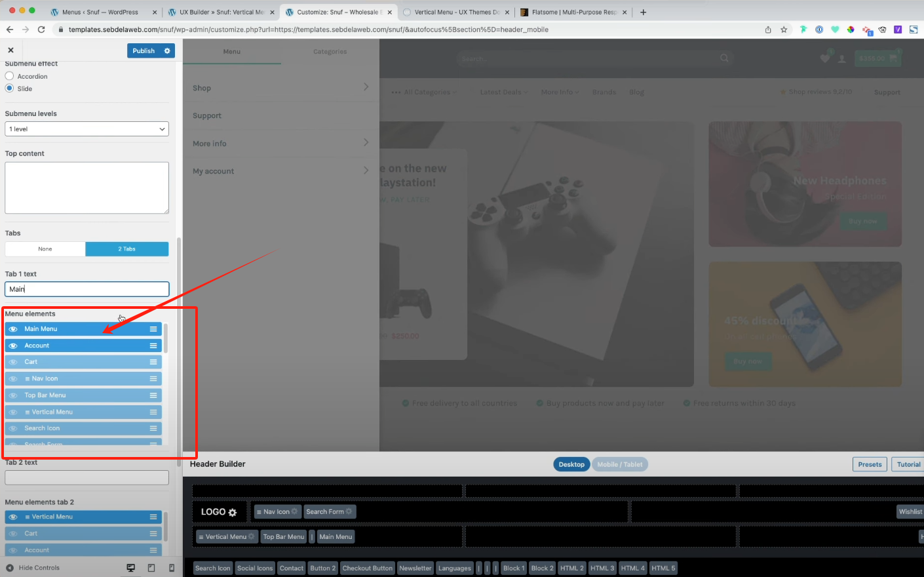This screenshot has width=924, height=577.
Task: Click the LOGO settings gear
Action: tap(233, 513)
